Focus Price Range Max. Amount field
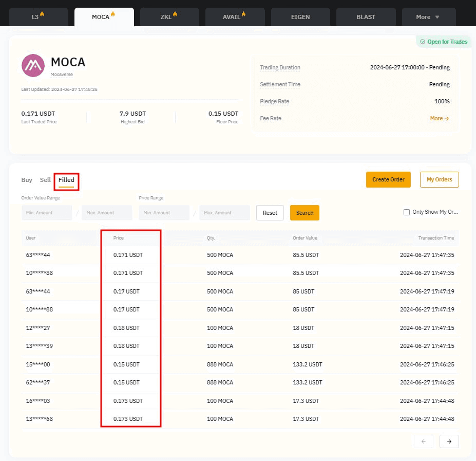 coord(224,213)
